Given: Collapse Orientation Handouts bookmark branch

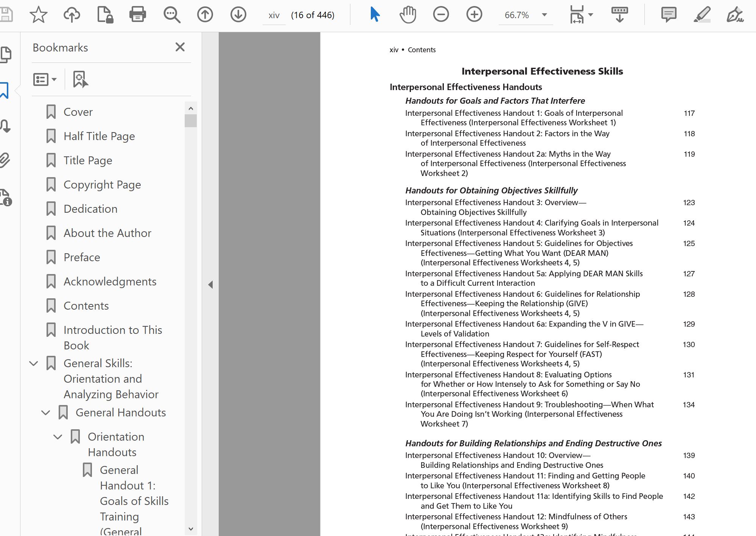Looking at the screenshot, I should coord(58,437).
